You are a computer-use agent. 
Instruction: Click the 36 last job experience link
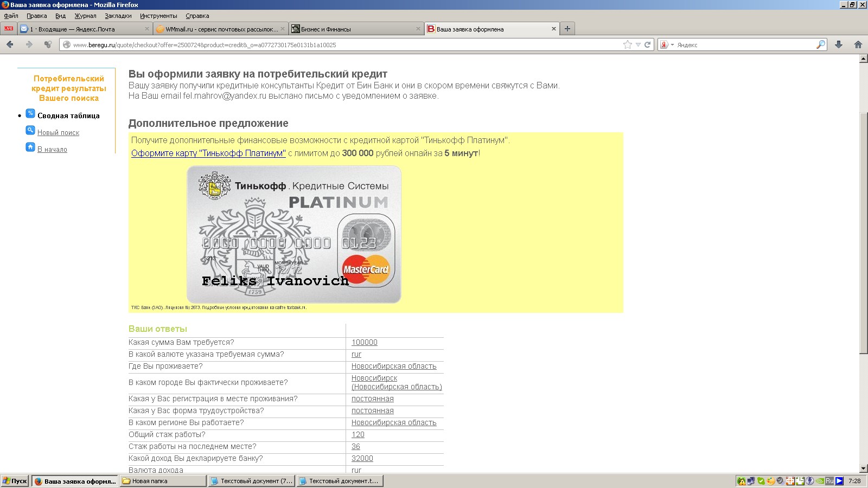[x=355, y=446]
